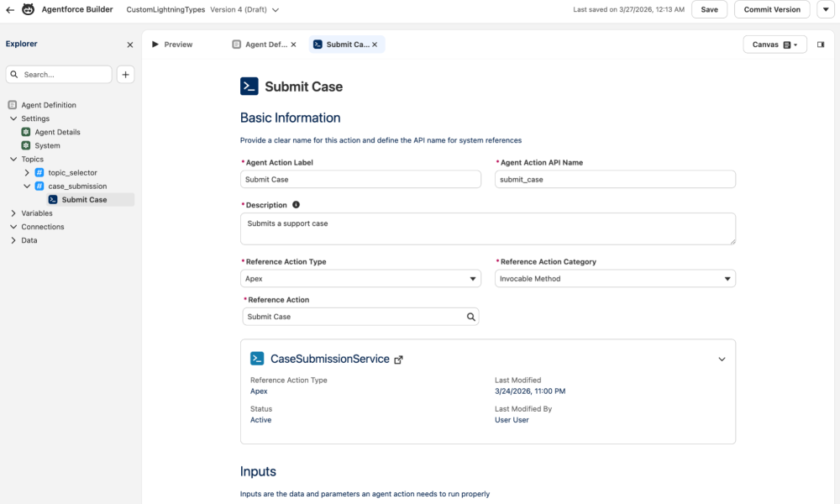Expand the Variables section
840x504 pixels.
13,213
